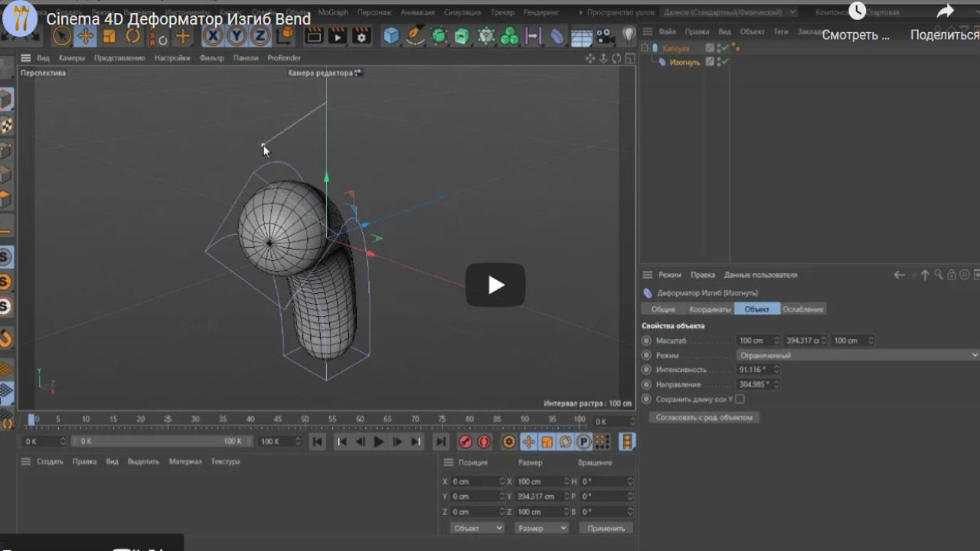The width and height of the screenshot is (980, 551).
Task: Select the Капсула object in object manager
Action: [x=676, y=48]
